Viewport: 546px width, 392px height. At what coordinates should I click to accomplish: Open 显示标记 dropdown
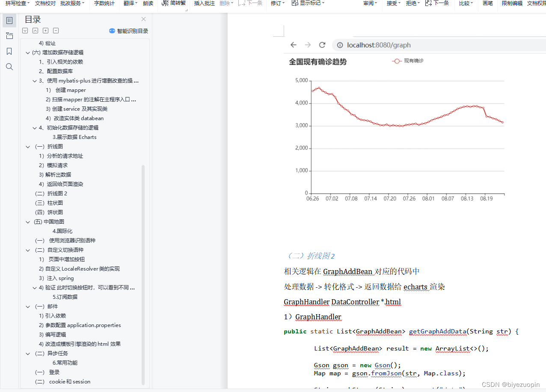pos(308,3)
